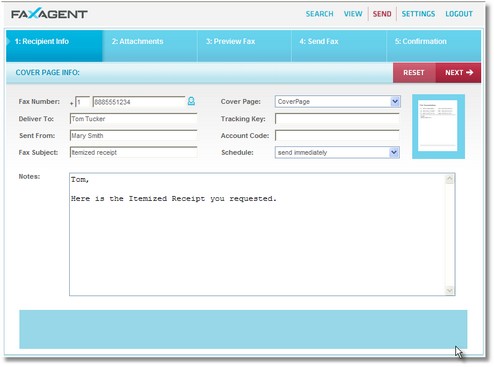Switch to step 2: Attachments
Viewport: 494px width, 367px height.
[x=150, y=46]
